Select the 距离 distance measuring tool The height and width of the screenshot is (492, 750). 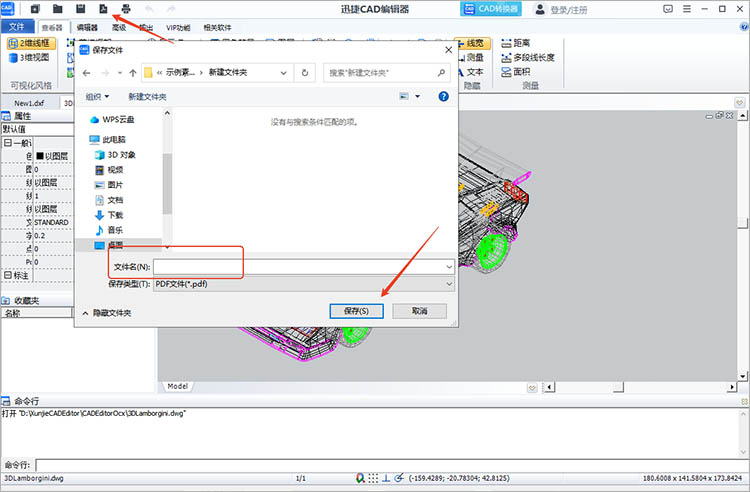tap(516, 43)
